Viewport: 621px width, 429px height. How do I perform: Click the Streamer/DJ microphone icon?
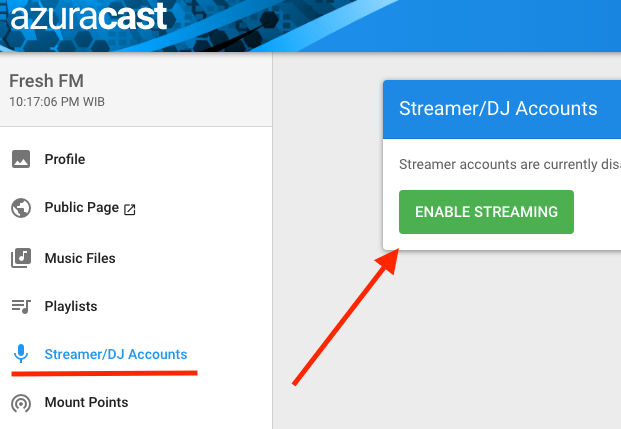click(21, 354)
